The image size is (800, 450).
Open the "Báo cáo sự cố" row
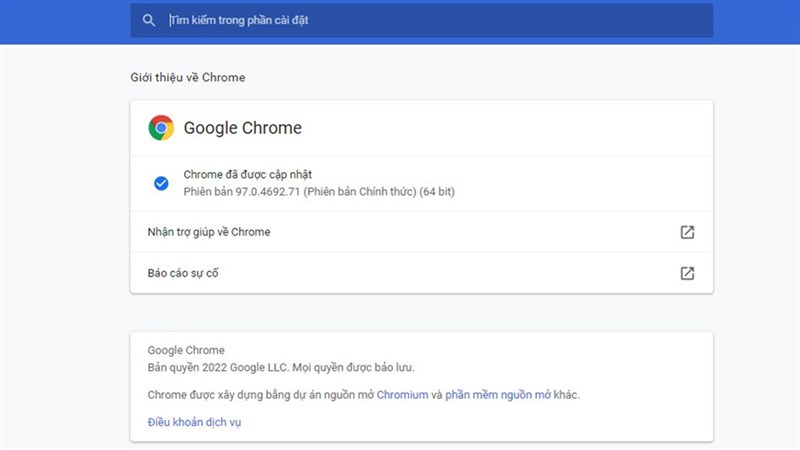(x=182, y=273)
